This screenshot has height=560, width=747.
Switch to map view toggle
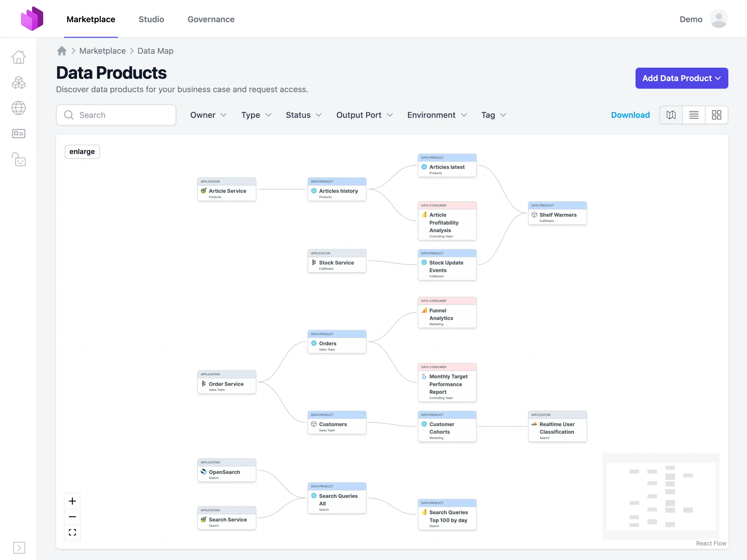click(671, 115)
